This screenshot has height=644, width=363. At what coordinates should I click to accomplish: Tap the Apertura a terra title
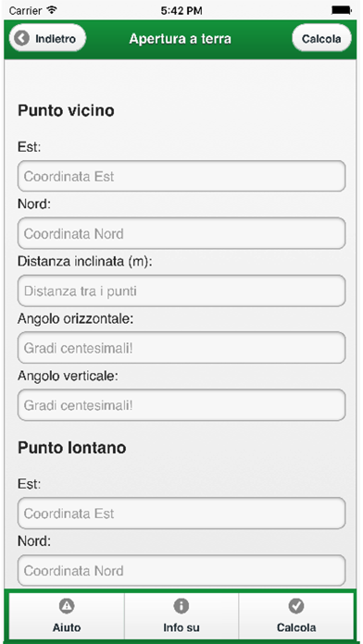[x=180, y=39]
